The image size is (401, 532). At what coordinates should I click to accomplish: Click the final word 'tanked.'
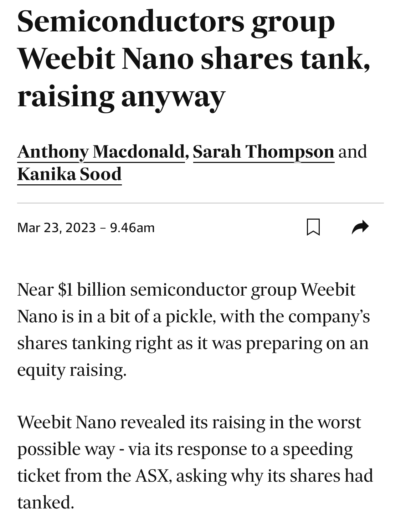[x=46, y=502]
